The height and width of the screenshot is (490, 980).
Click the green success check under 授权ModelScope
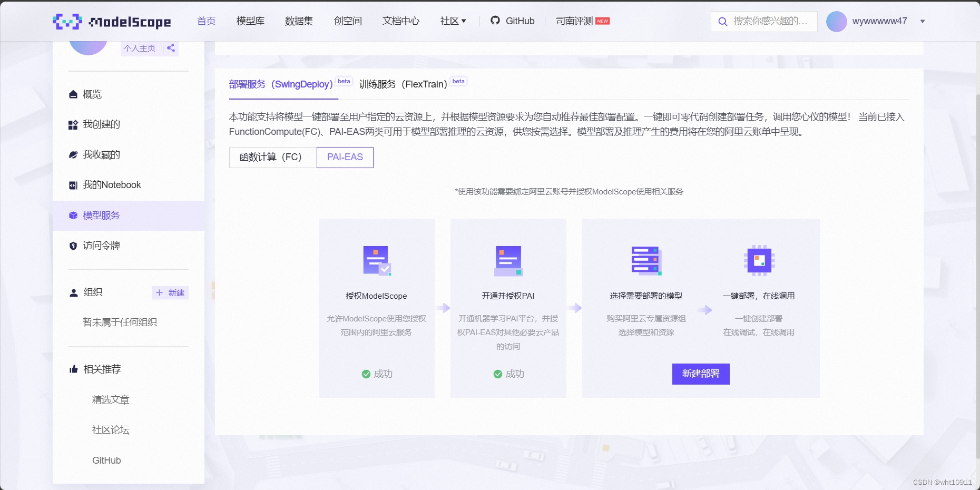tap(366, 374)
